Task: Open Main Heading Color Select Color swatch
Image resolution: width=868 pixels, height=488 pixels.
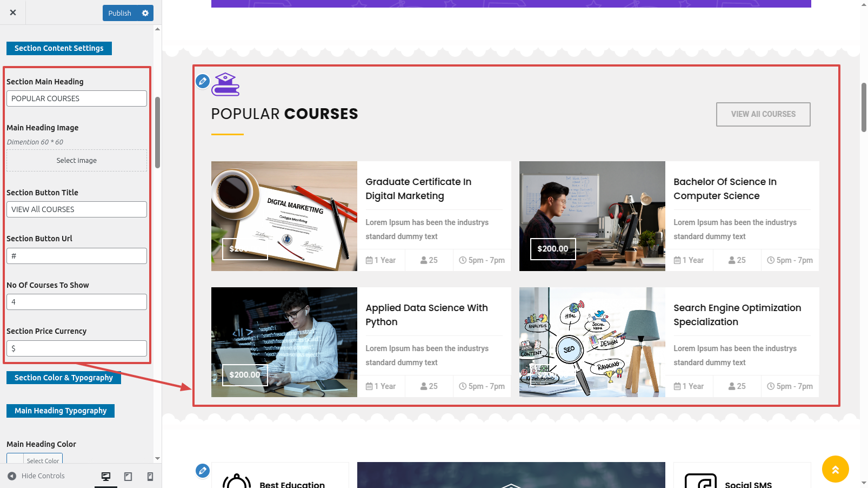Action: 35,459
